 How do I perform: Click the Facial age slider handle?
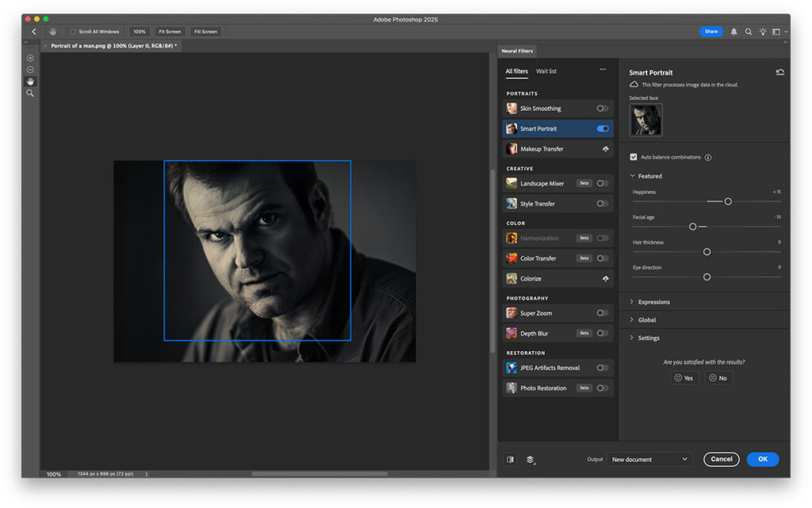[693, 227]
